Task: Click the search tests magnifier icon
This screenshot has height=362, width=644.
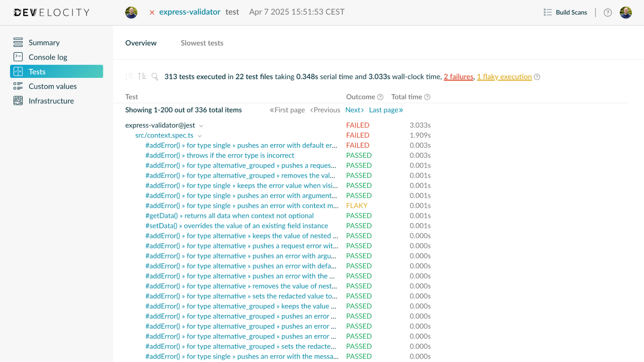Action: click(155, 76)
